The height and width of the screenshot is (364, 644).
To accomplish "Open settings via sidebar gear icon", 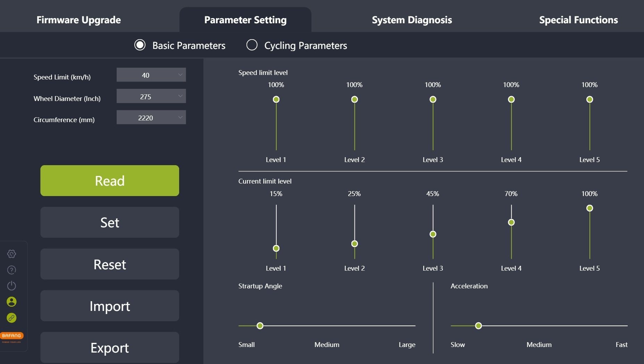I will pyautogui.click(x=11, y=254).
